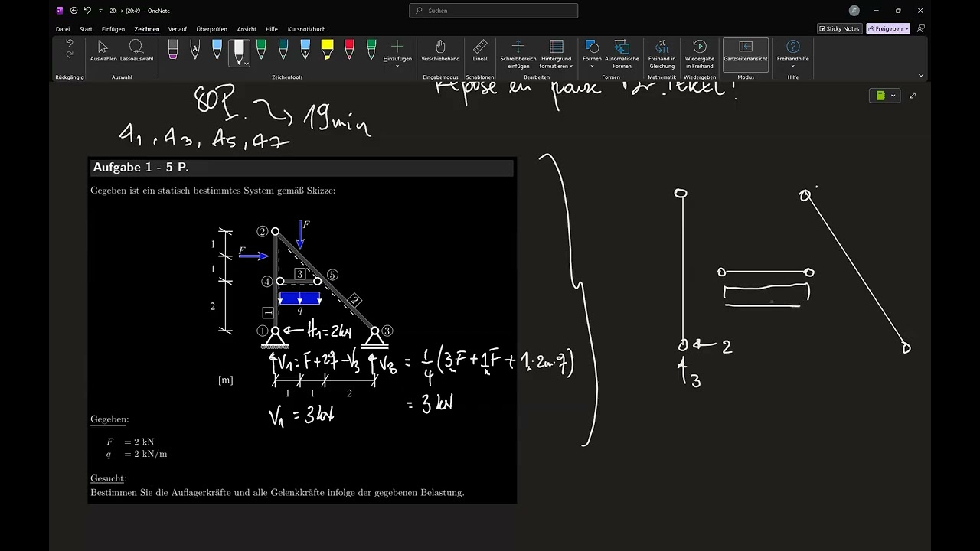Expand notebook dropdown arrow next to green icon
The height and width of the screenshot is (551, 980).
tap(893, 96)
